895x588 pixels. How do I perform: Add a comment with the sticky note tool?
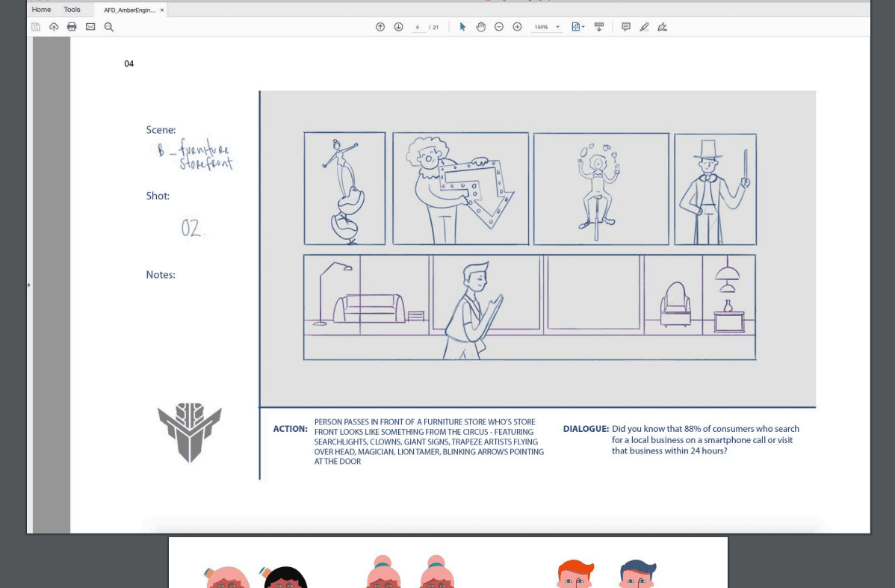[626, 27]
